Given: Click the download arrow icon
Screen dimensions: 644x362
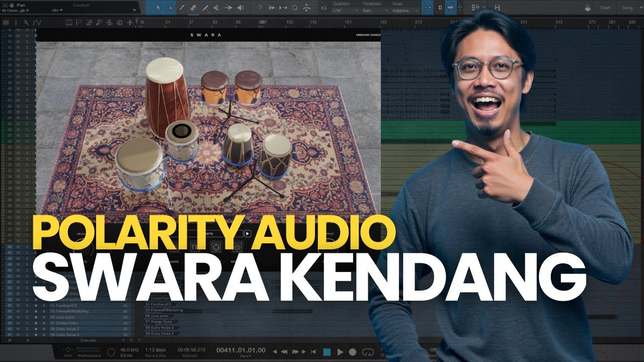Looking at the screenshot, I should [588, 8].
